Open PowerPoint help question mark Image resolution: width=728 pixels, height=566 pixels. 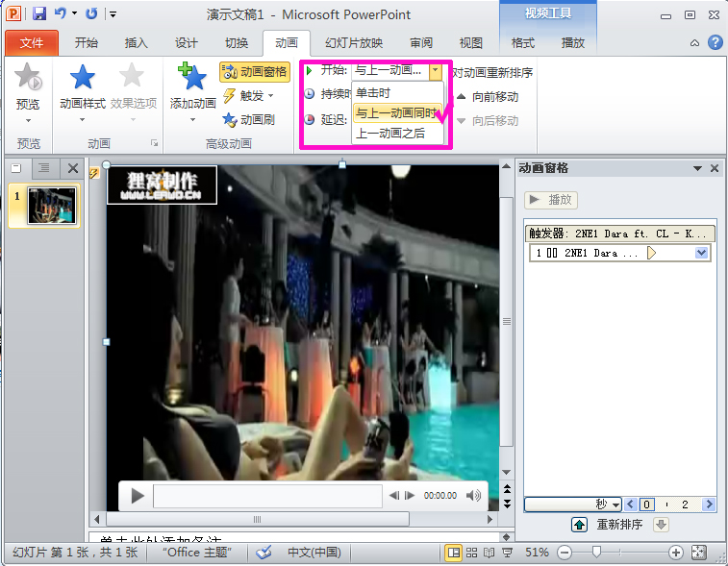point(715,42)
